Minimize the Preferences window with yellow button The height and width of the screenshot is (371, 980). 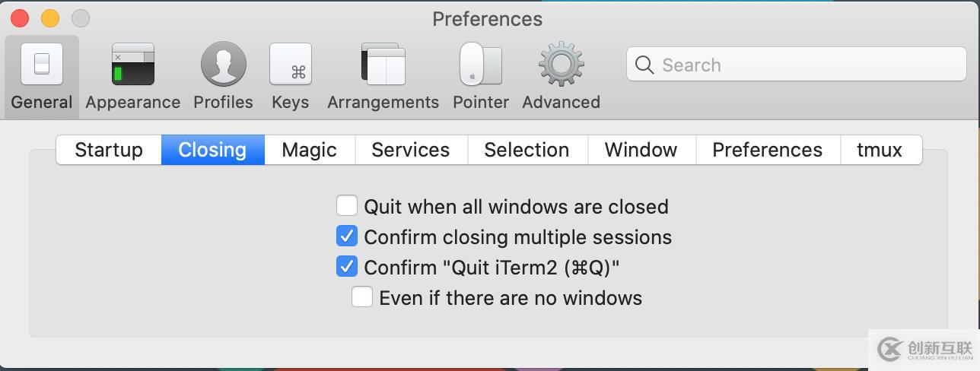[50, 18]
